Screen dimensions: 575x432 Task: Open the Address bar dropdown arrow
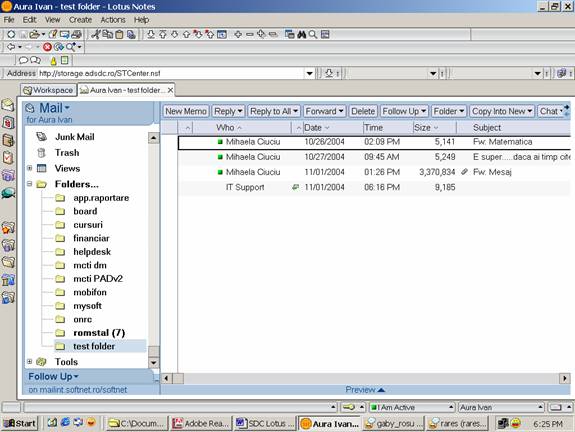[310, 73]
